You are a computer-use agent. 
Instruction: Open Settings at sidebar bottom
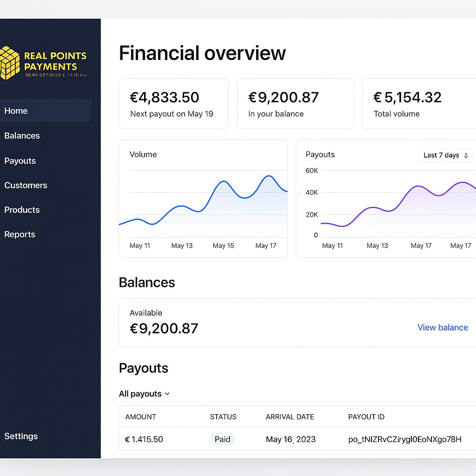coord(21,436)
